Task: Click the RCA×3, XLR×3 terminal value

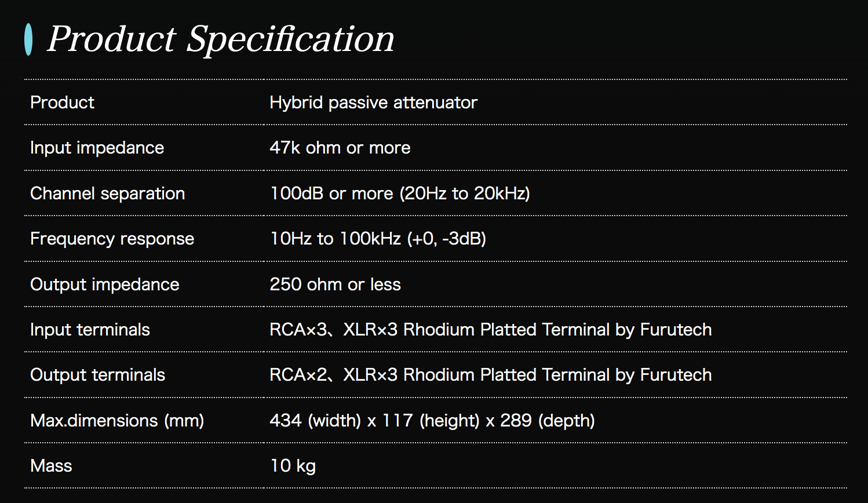Action: pyautogui.click(x=490, y=330)
